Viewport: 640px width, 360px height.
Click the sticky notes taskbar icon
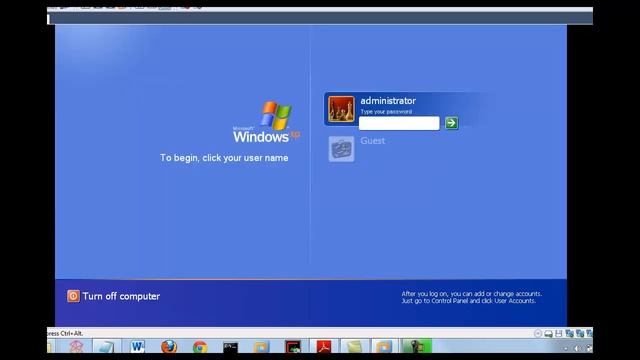coord(354,347)
